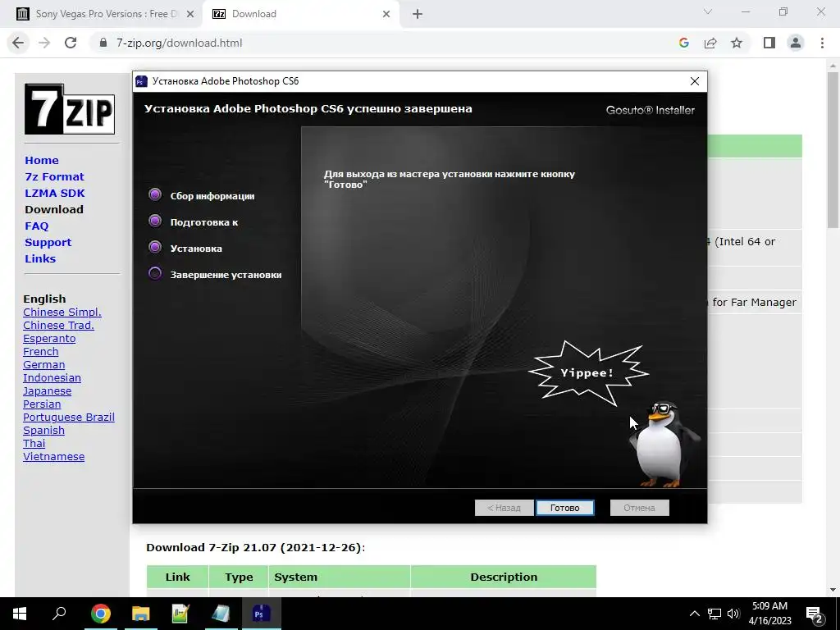Click the disabled Назад button
The height and width of the screenshot is (630, 840).
(504, 508)
